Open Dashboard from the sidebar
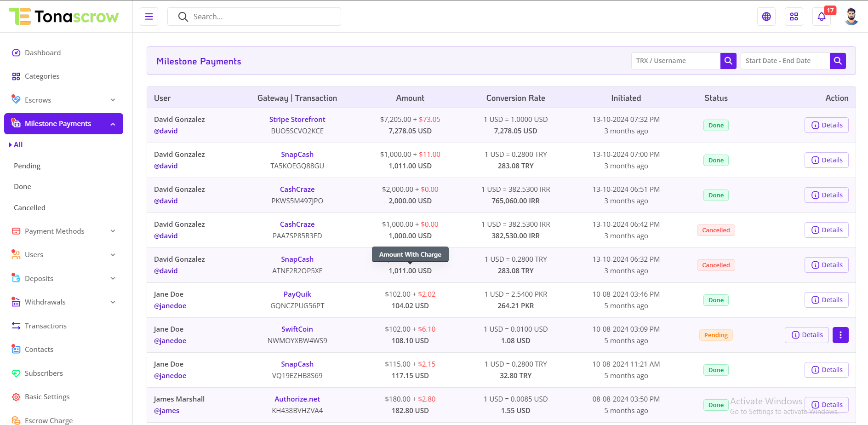The width and height of the screenshot is (868, 425). tap(43, 52)
